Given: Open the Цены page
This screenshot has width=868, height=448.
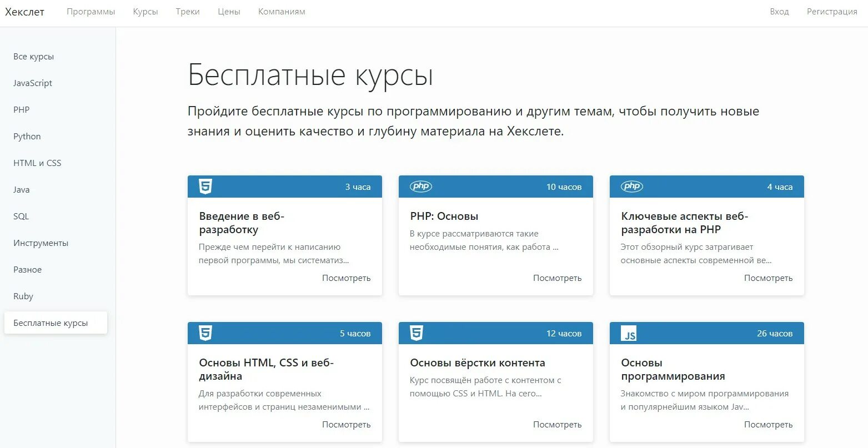Looking at the screenshot, I should [229, 12].
